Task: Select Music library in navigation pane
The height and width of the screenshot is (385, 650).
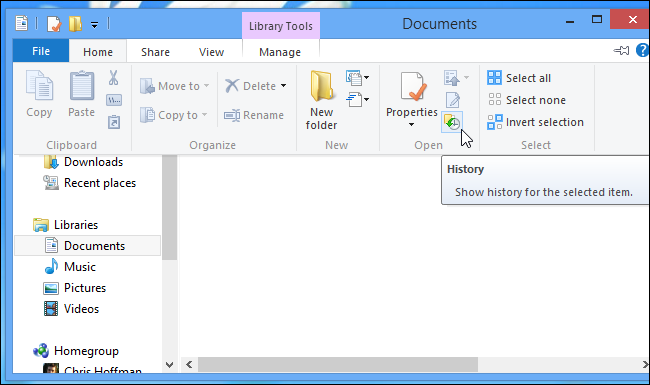Action: (x=70, y=266)
